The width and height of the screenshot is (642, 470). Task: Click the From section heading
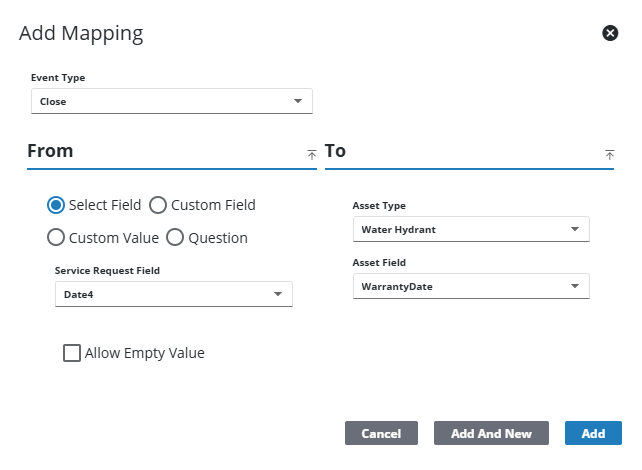point(50,151)
